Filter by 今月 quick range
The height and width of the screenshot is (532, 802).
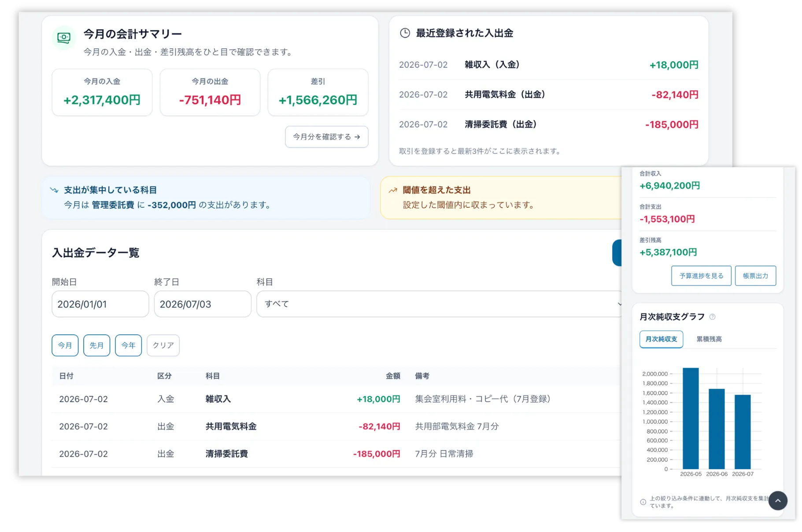[x=65, y=345]
